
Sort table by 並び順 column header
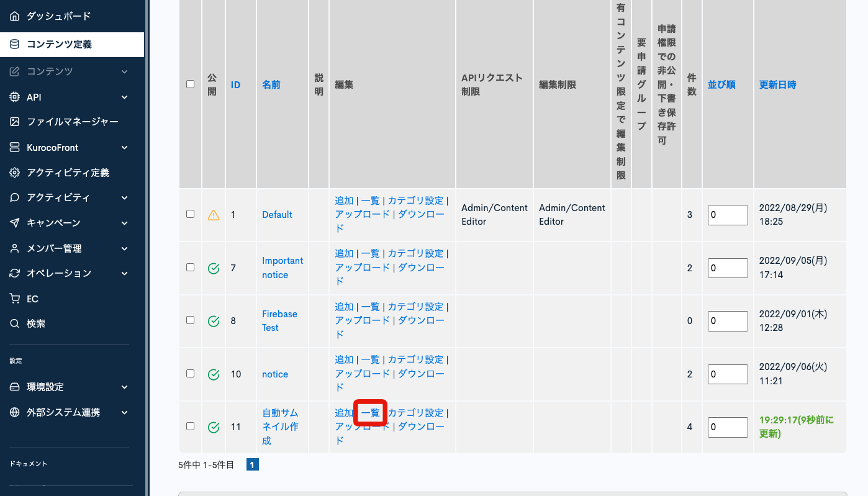[x=721, y=84]
